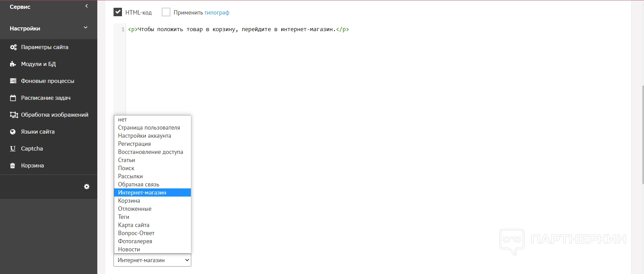Select the Обратная связь option
This screenshot has width=644, height=274.
coord(152,184)
